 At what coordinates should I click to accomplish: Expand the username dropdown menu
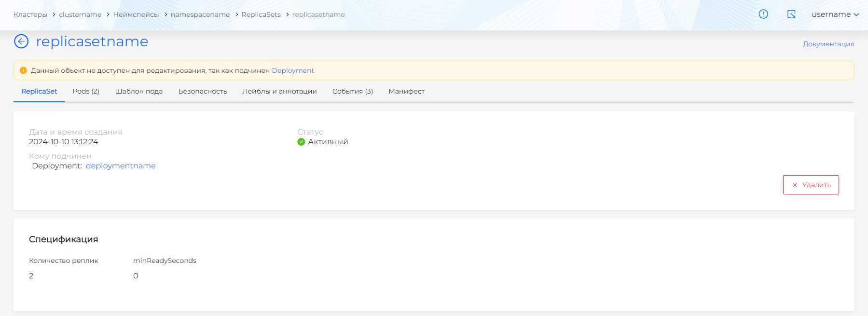pyautogui.click(x=835, y=14)
